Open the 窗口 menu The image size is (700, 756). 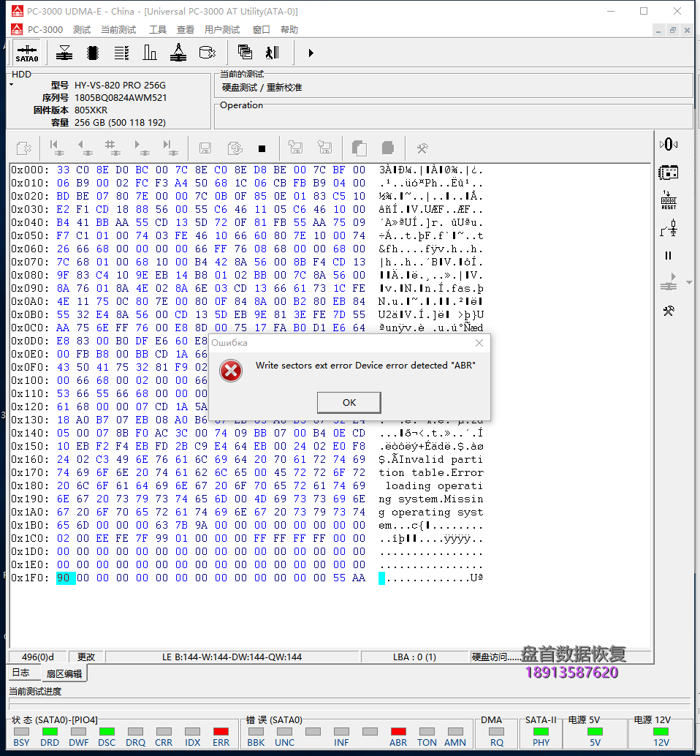[261, 30]
